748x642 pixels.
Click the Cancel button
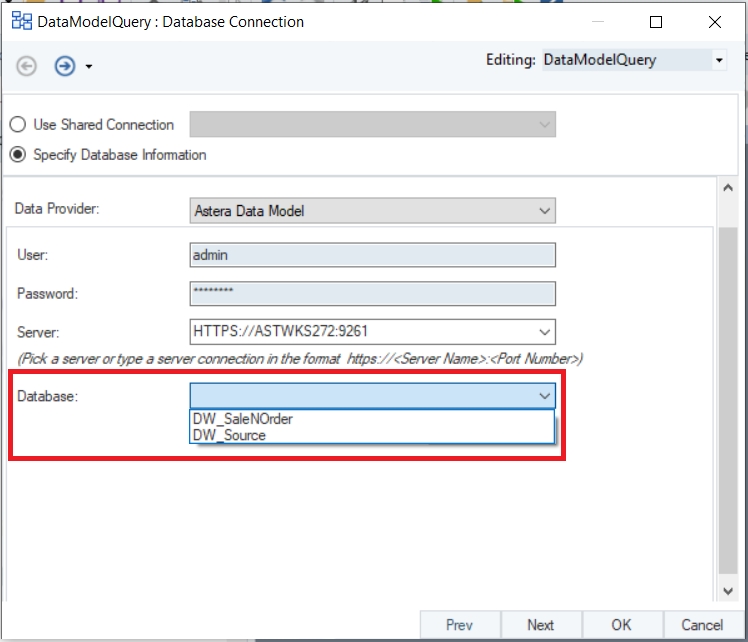point(701,625)
